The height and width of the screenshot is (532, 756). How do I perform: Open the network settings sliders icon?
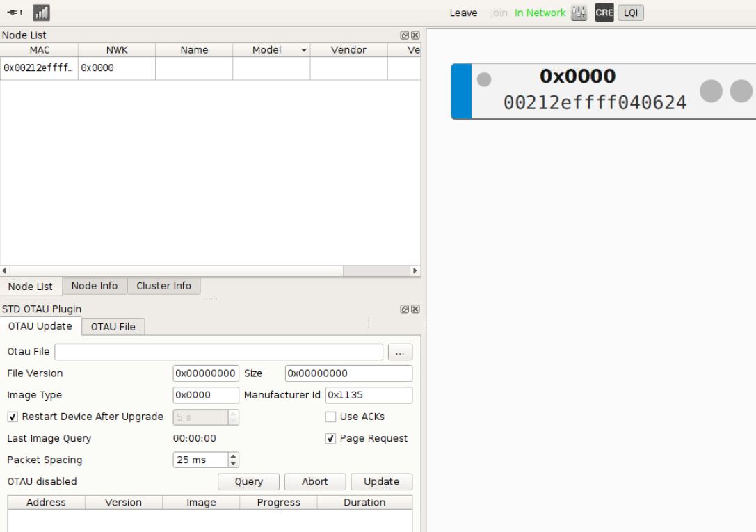tap(579, 13)
